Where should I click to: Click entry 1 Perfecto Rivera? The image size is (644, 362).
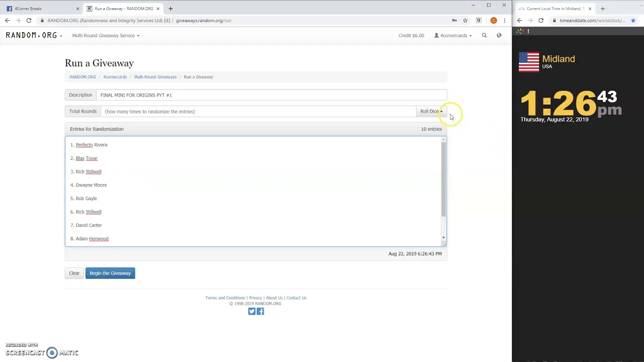[x=89, y=145]
